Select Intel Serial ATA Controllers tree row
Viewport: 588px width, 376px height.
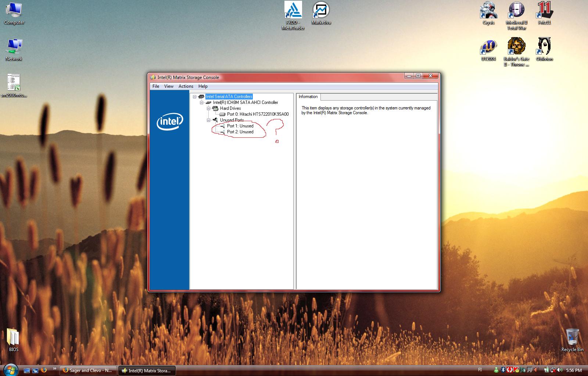229,97
